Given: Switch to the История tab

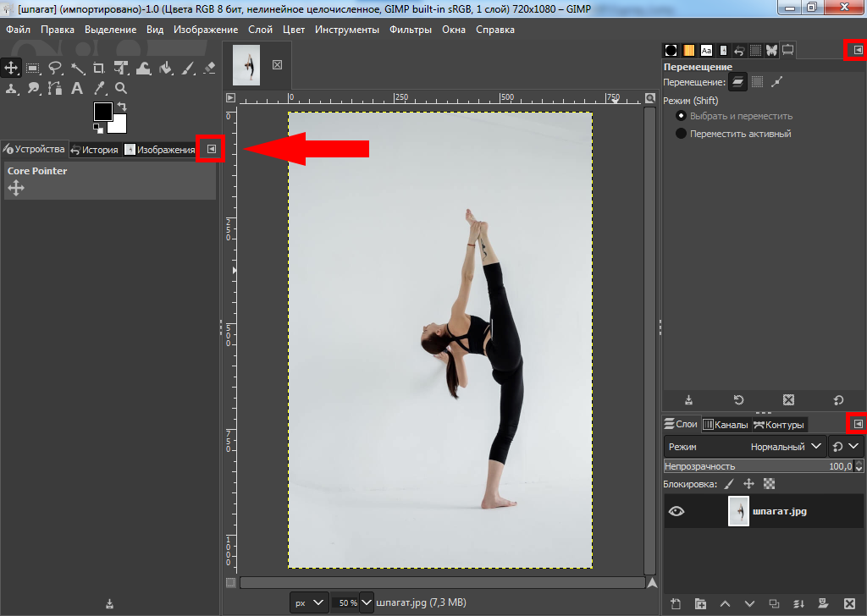Looking at the screenshot, I should pyautogui.click(x=94, y=150).
